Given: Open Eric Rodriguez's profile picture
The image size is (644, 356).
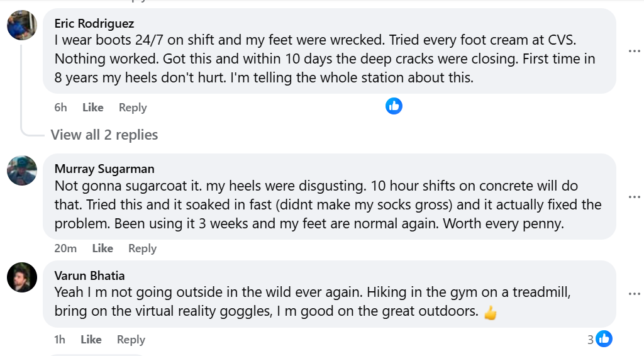Looking at the screenshot, I should (x=21, y=25).
